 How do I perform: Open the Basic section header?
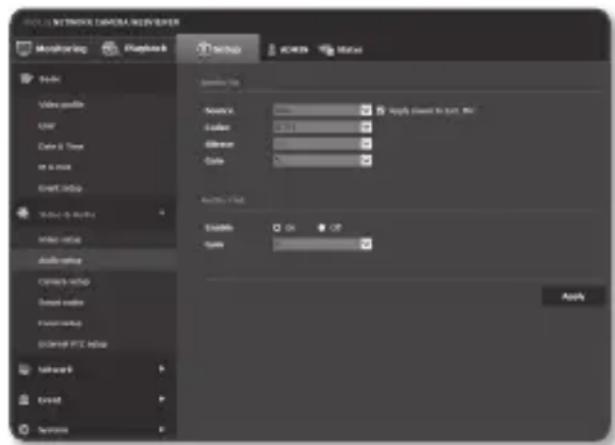tap(50, 79)
